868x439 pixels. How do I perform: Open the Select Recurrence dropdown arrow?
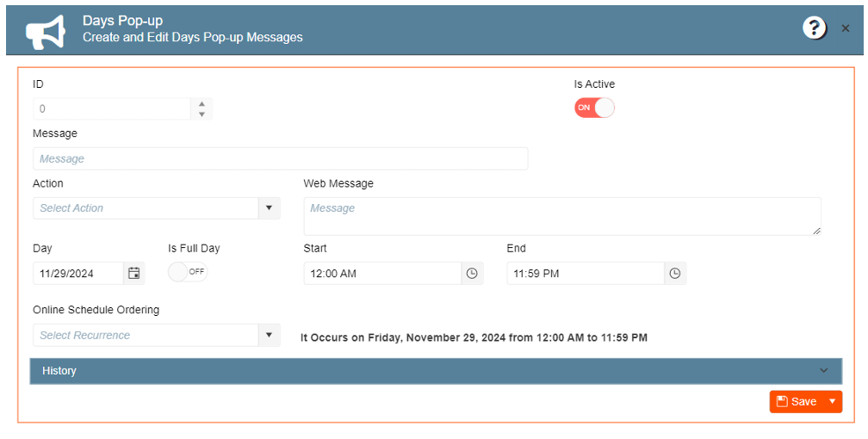tap(269, 335)
